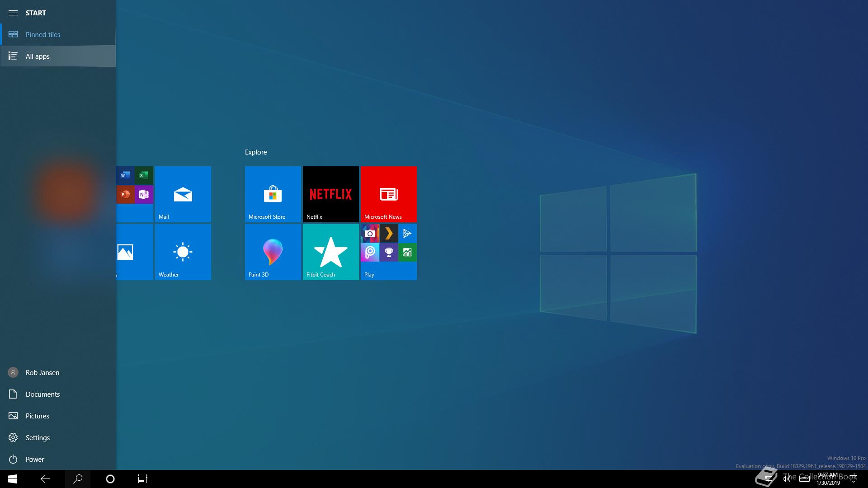Open the Microsoft News tile
The width and height of the screenshot is (868, 488).
(x=389, y=194)
